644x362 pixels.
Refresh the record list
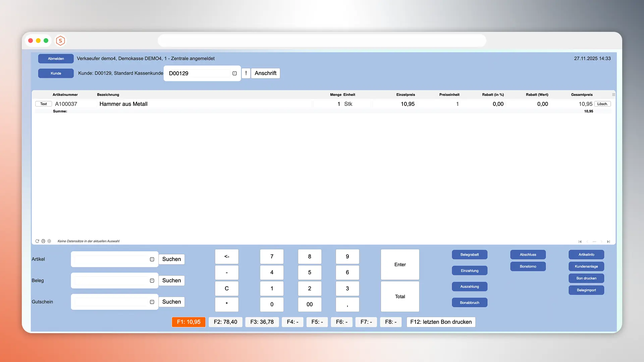(37, 241)
